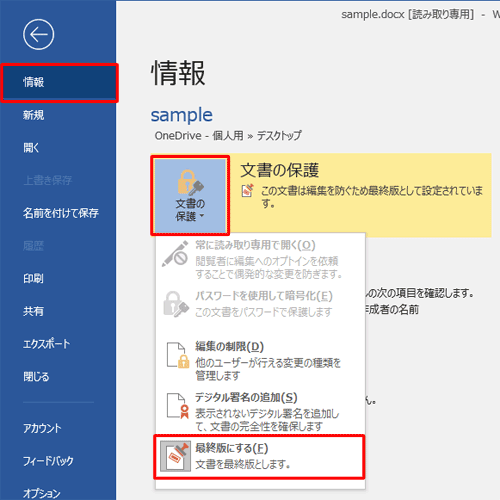Go to エクスポート
Viewport: 500px width, 500px height.
[46, 344]
